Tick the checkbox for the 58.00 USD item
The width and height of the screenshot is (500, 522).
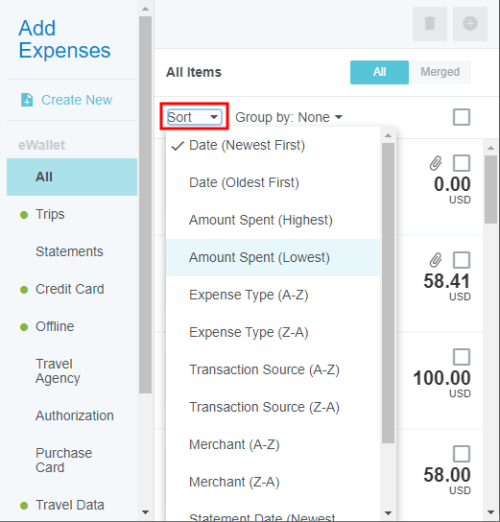coord(461,454)
